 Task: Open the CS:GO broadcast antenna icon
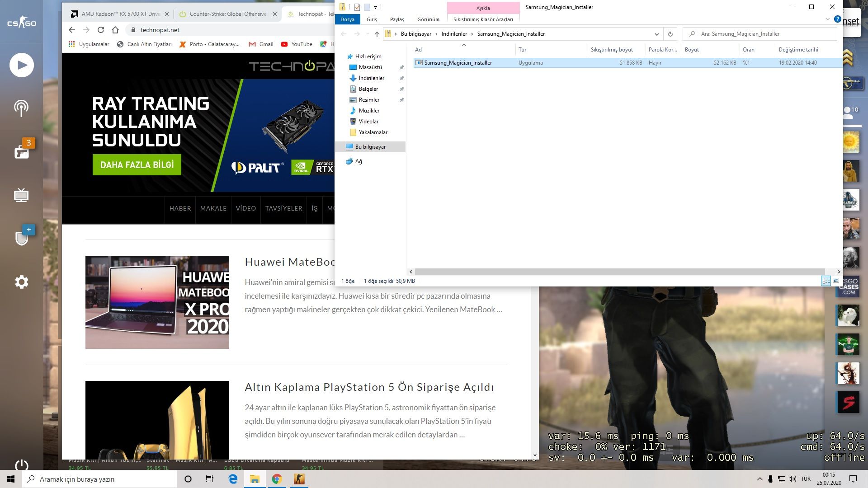(x=21, y=108)
